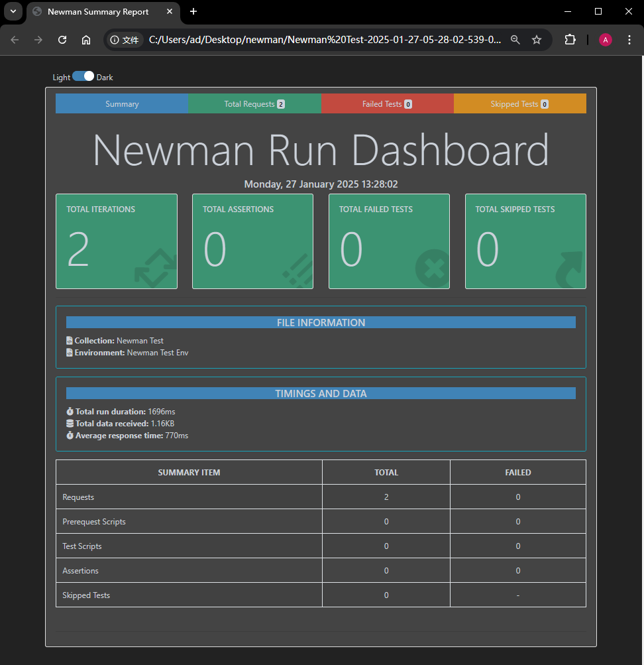Image resolution: width=644 pixels, height=665 pixels.
Task: Click the Total Failed Tests card
Action: tap(390, 241)
